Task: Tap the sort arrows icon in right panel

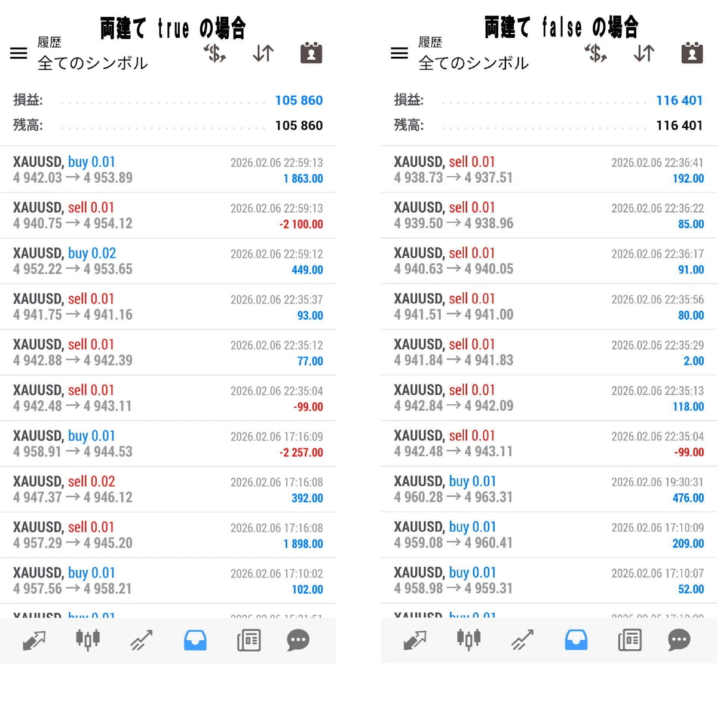Action: coord(644,53)
